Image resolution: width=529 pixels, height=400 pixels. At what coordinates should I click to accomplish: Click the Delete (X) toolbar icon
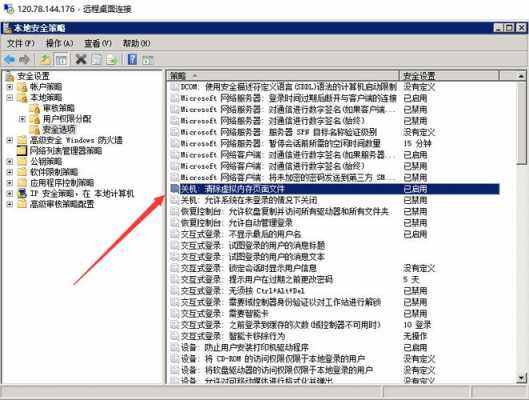pos(81,60)
